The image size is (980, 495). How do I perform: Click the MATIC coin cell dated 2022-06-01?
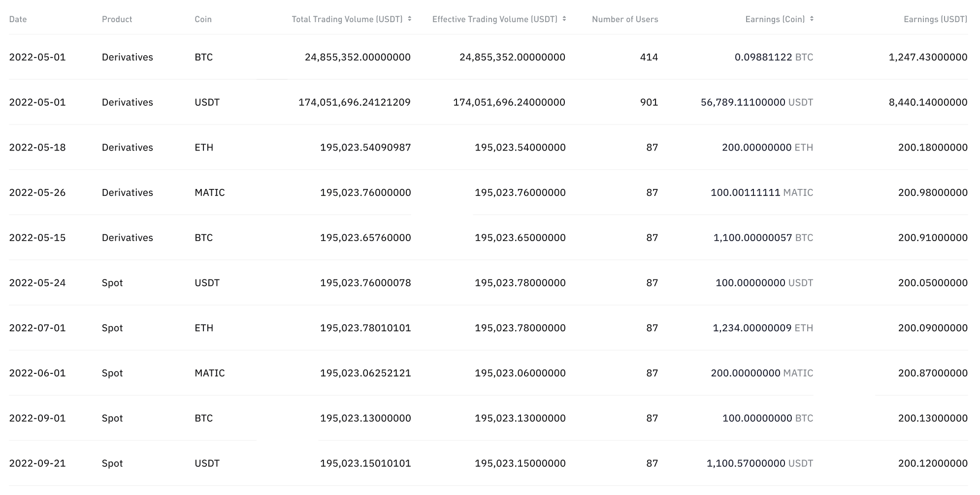tap(210, 373)
